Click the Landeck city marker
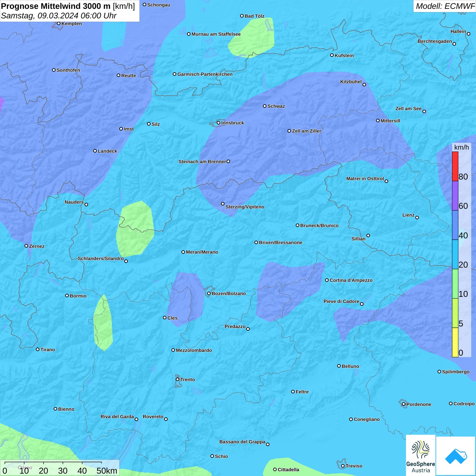Viewport: 476px width, 476px height. pos(95,151)
